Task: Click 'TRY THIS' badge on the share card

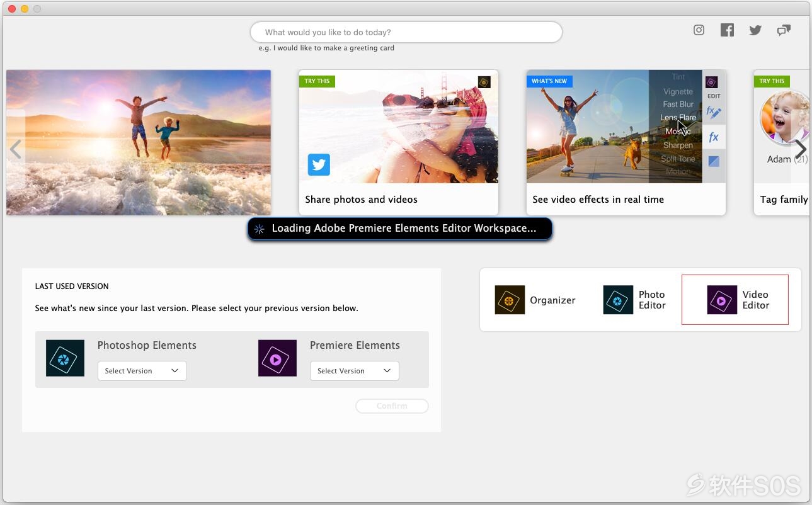Action: click(x=317, y=81)
